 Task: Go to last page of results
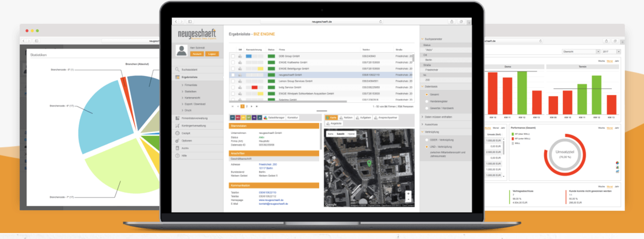click(257, 106)
